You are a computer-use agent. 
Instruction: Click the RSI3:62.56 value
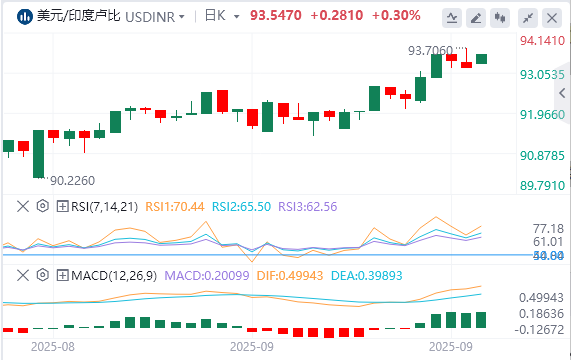coord(308,207)
